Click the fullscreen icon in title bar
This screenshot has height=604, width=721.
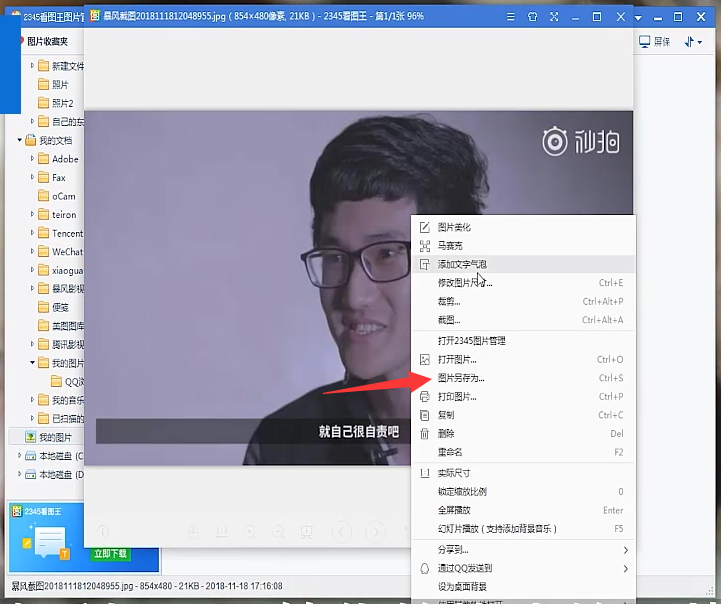pyautogui.click(x=555, y=17)
